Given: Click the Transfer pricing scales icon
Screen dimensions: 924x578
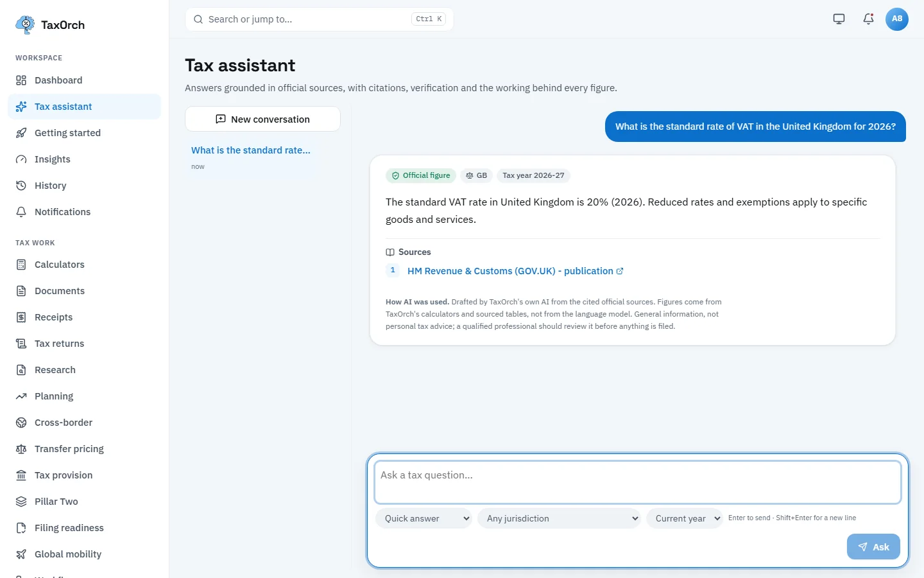Looking at the screenshot, I should coord(21,449).
